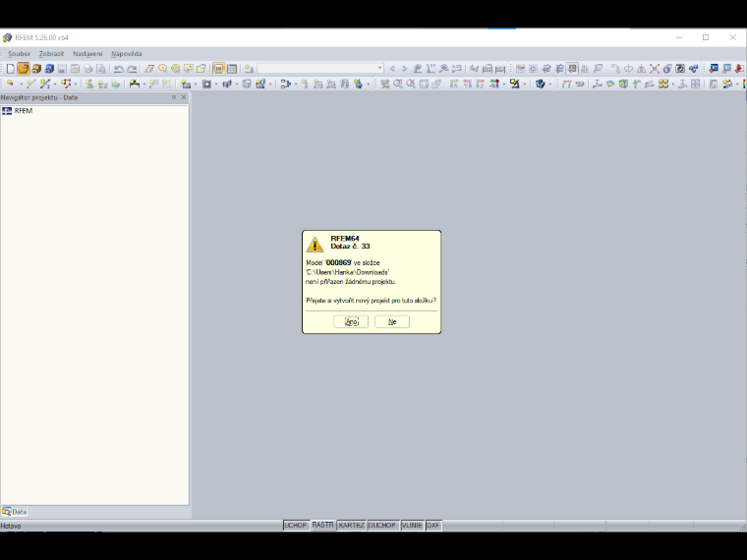Open dropdown arrow beside the new node icon
Image resolution: width=747 pixels, height=560 pixels.
21,84
